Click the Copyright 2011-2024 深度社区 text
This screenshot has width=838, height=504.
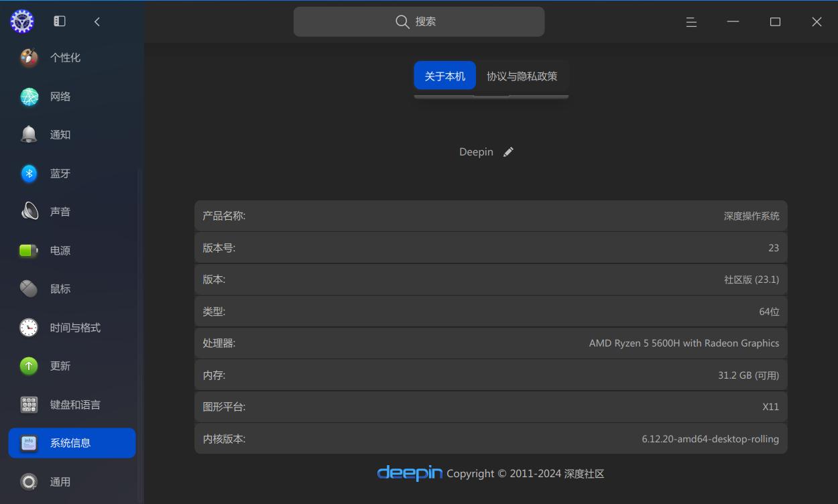click(x=526, y=474)
